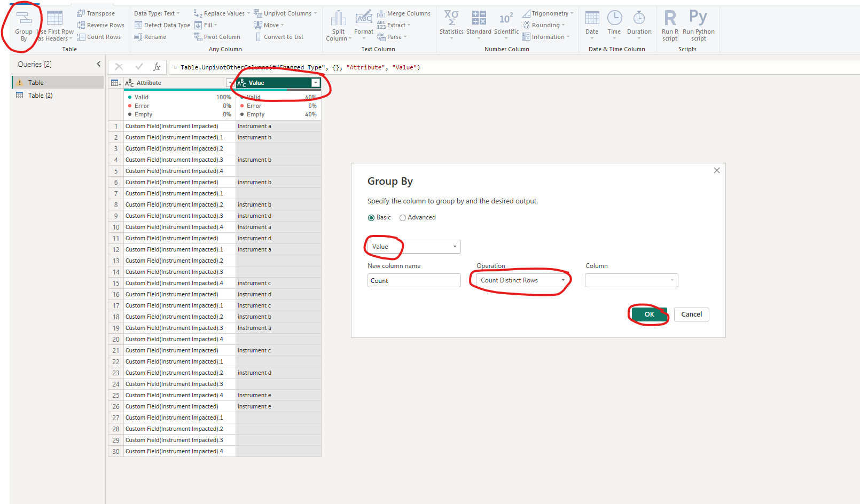Click the Standard number operations icon

479,18
